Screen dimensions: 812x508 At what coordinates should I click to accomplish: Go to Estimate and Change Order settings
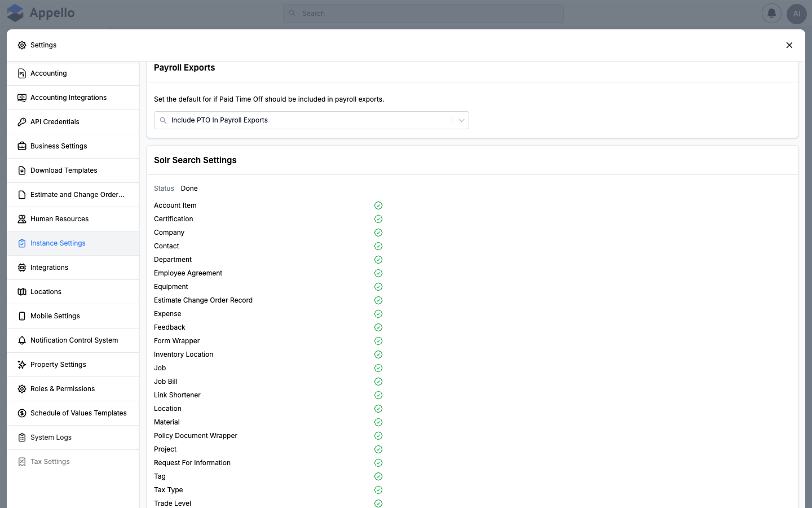point(73,195)
